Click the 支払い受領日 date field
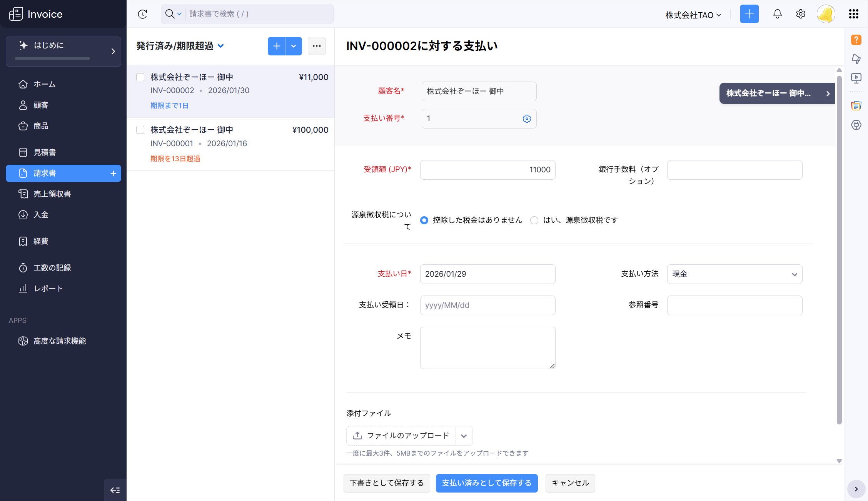The height and width of the screenshot is (501, 868). point(487,305)
